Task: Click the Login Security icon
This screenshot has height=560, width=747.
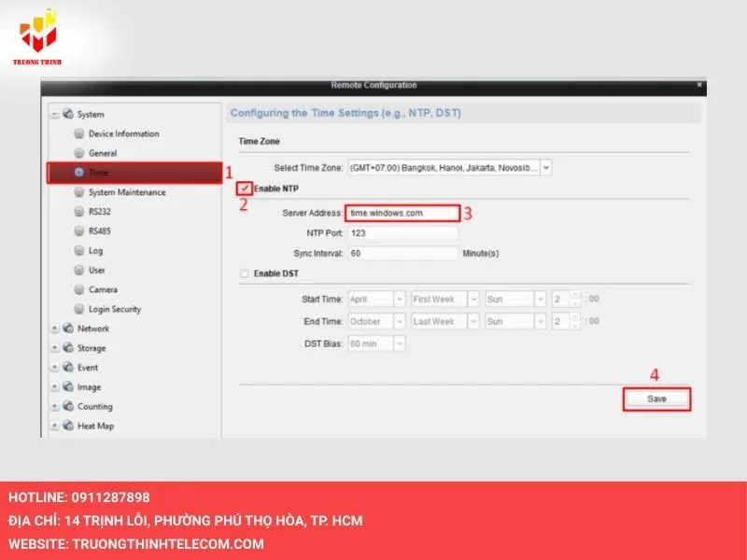Action: (x=79, y=309)
